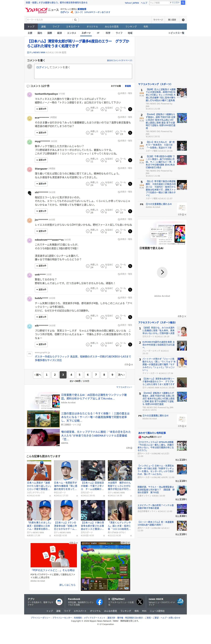Select the 経済 category
Image resolution: width=211 pixels, height=644 pixels.
[x=60, y=33]
